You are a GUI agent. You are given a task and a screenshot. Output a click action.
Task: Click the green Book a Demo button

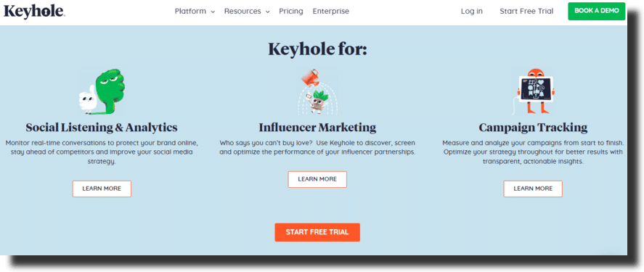[x=596, y=11]
